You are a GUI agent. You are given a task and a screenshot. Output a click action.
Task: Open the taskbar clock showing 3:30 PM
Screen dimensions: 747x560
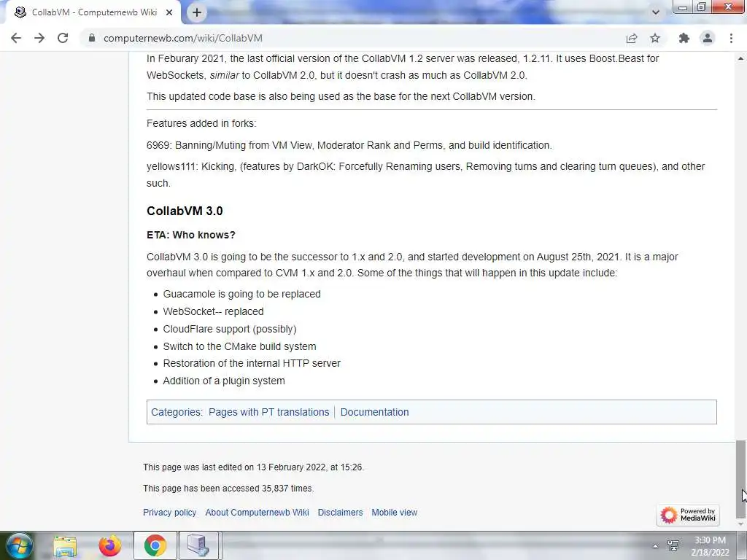[x=711, y=546]
